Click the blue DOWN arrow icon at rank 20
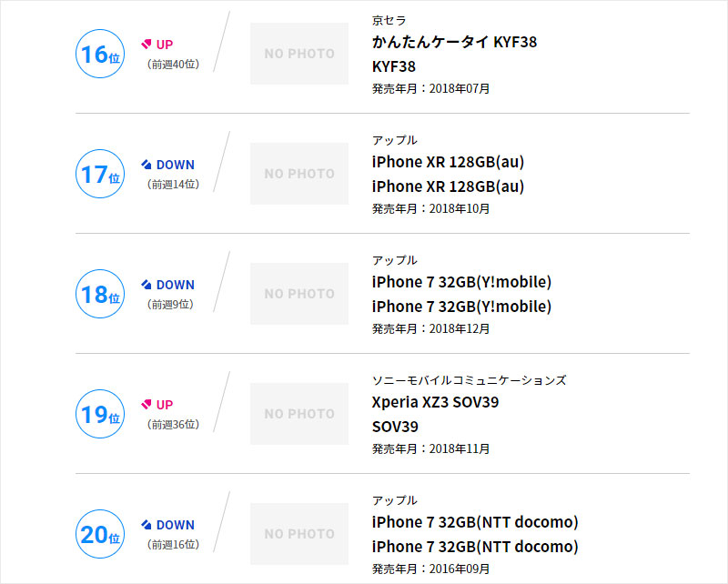 (147, 525)
